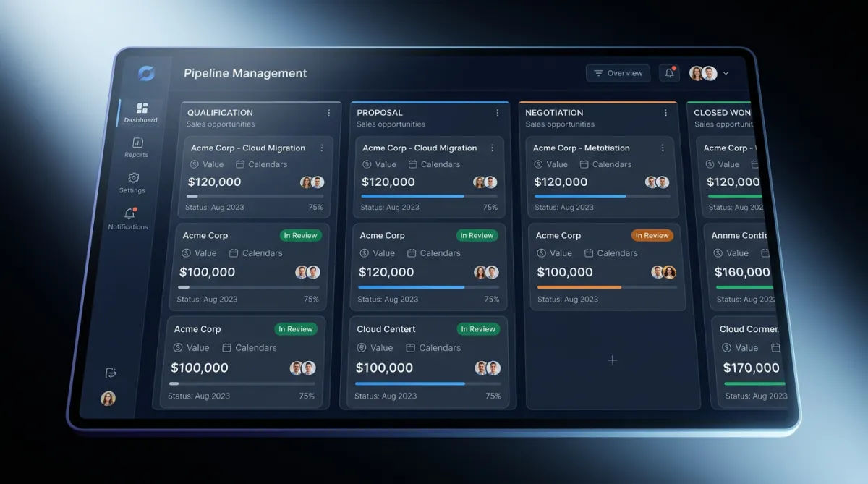Click avatars on Proposal Cloud Migration card
This screenshot has height=484, width=868.
485,182
